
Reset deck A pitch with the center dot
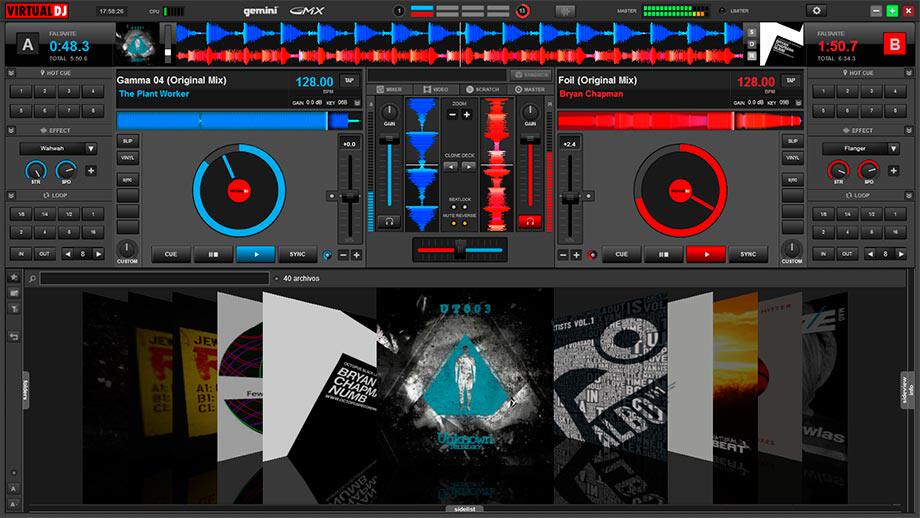(x=332, y=196)
